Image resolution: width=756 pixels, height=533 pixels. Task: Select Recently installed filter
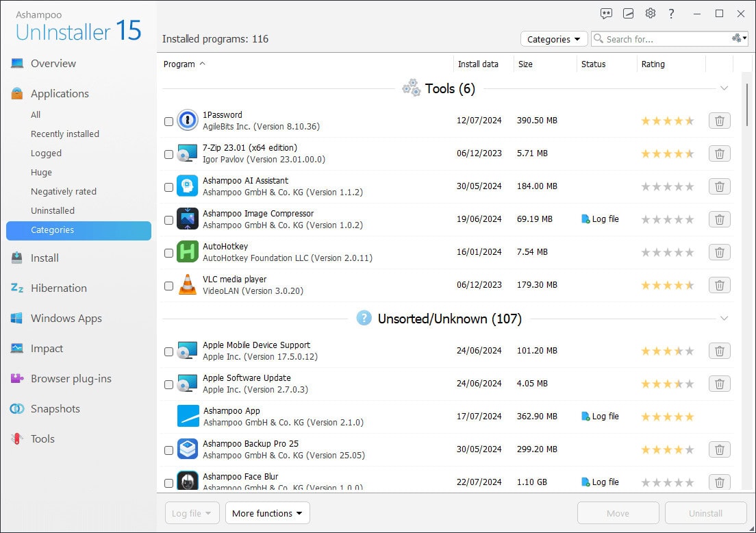point(65,134)
